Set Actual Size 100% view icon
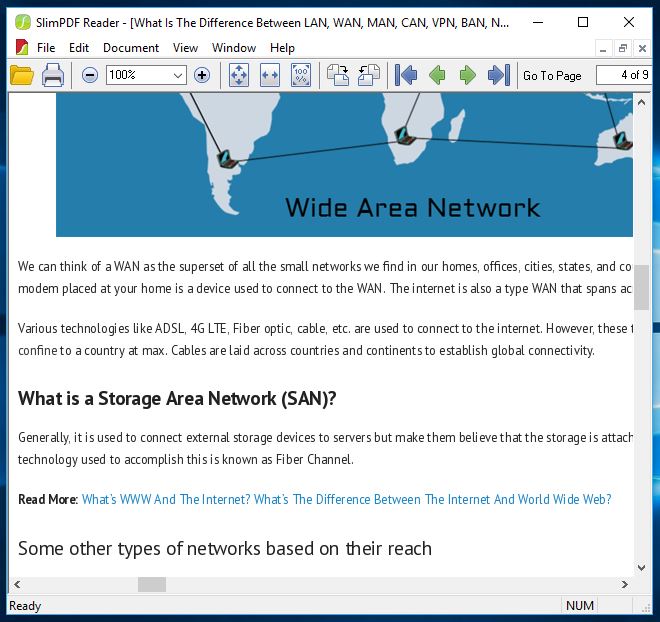Screen dimensions: 660x622 tap(300, 75)
